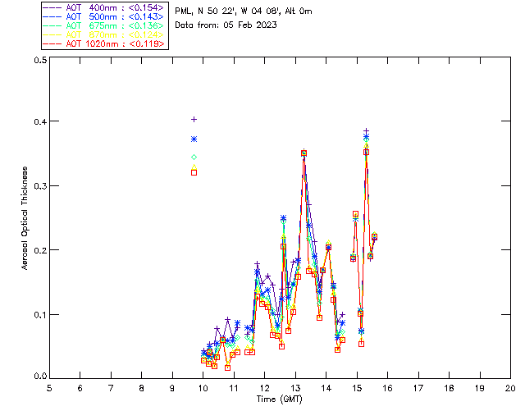Click the x-axis tick label 18
Viewport: 525px width, 420px height.
click(449, 388)
